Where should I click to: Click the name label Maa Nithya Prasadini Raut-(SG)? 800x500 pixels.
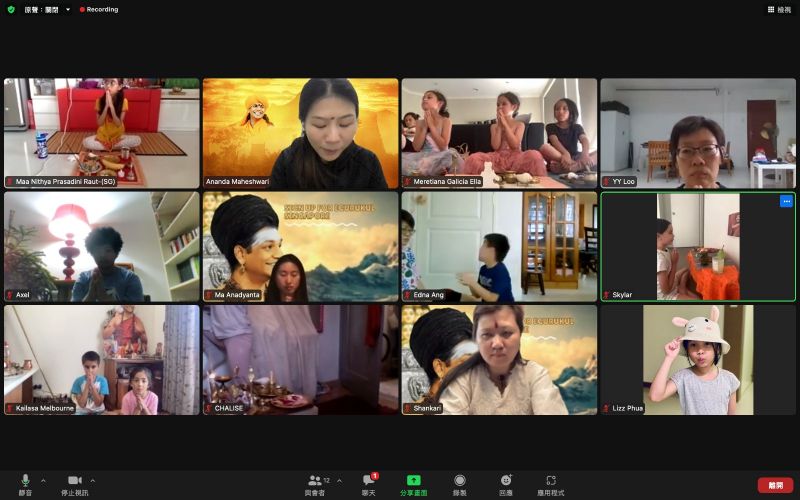coord(65,182)
